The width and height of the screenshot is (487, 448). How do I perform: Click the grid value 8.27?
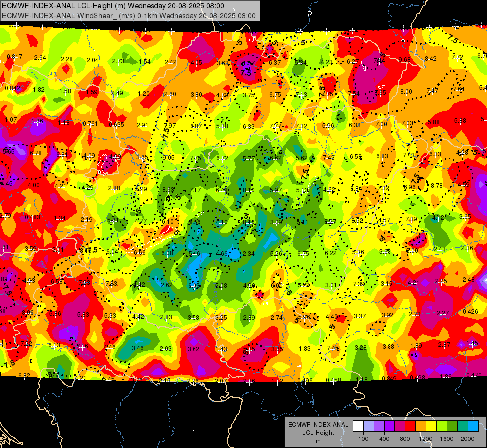coord(330,222)
